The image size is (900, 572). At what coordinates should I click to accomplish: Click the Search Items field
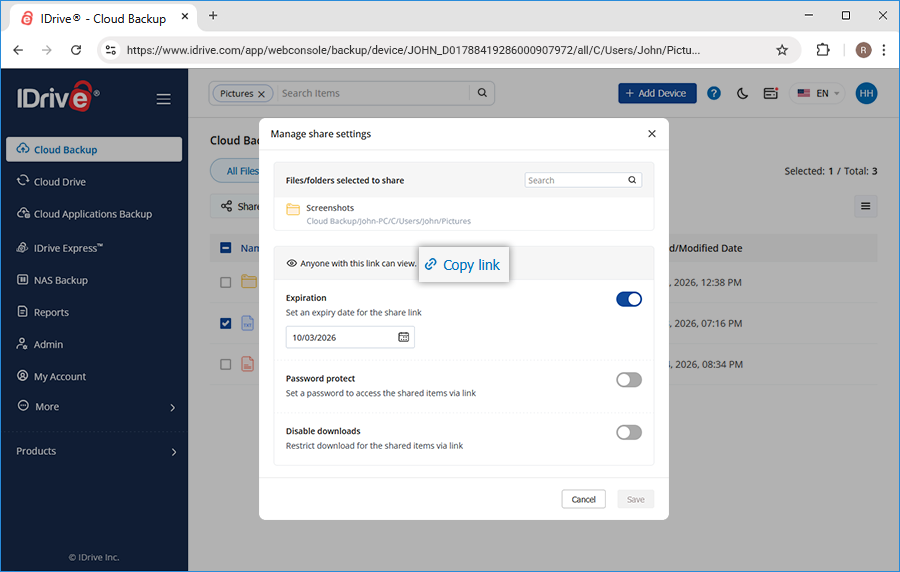[373, 93]
